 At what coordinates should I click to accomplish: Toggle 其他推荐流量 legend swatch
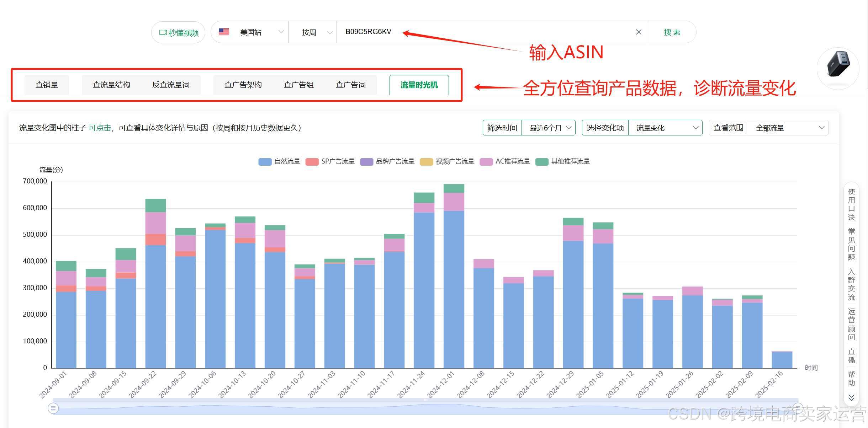point(542,162)
